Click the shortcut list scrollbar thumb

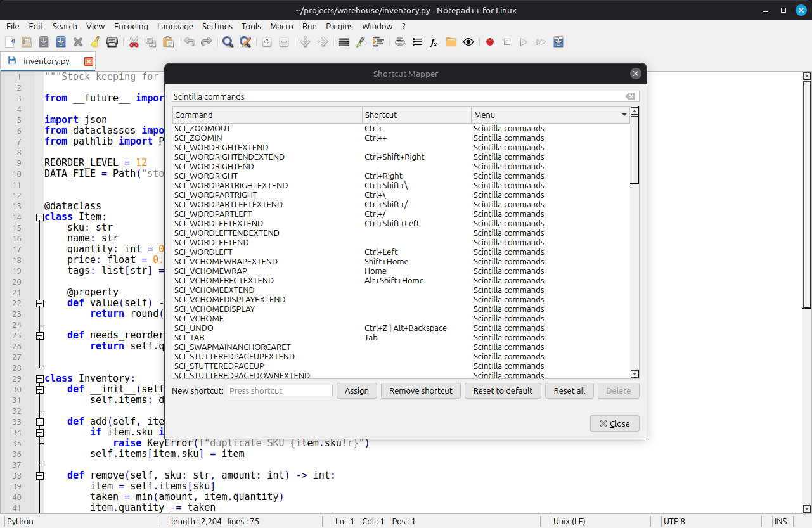click(x=635, y=150)
